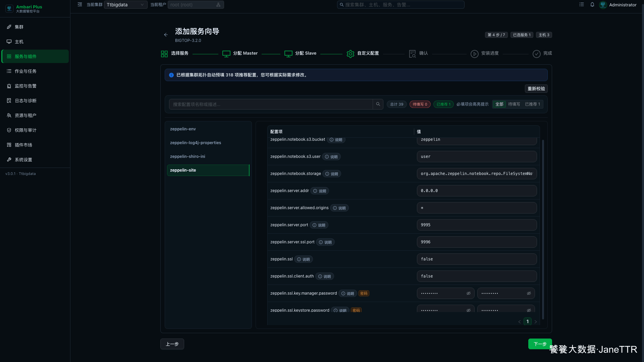This screenshot has height=362, width=644.
Task: Open the notification bell
Action: click(592, 5)
